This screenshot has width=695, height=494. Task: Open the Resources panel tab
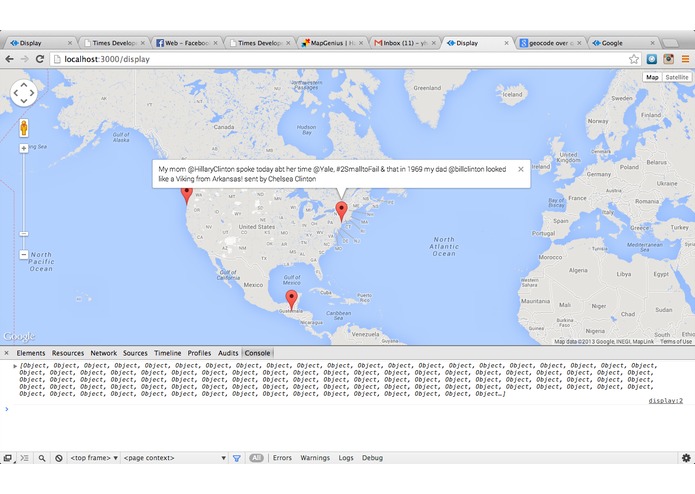click(68, 353)
